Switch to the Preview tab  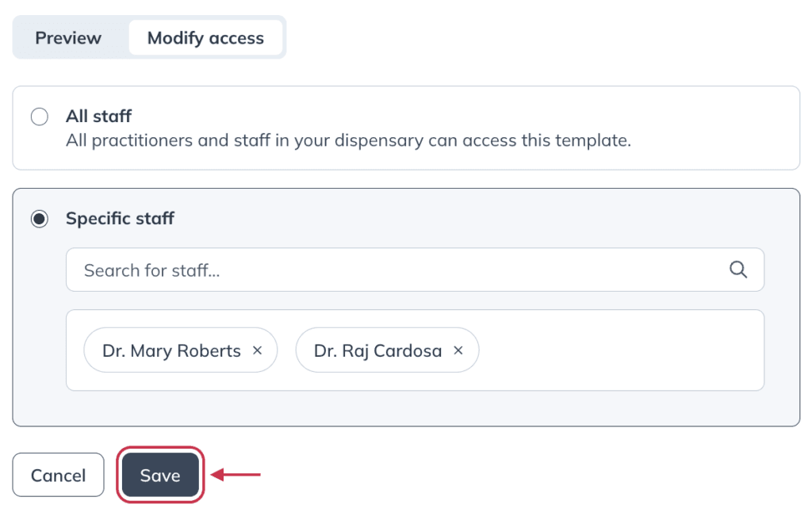(x=68, y=38)
